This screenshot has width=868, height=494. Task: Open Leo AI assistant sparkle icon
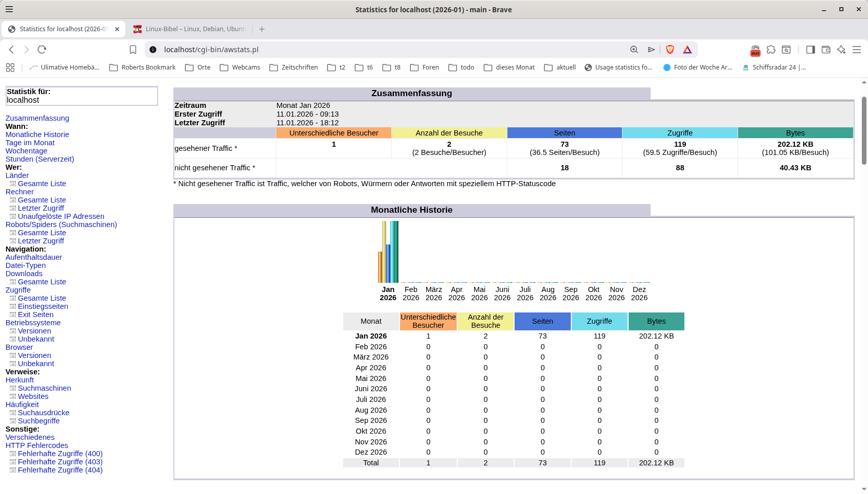click(841, 50)
